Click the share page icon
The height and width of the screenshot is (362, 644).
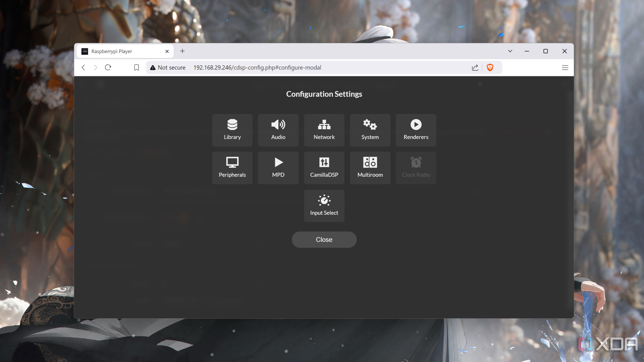(x=475, y=67)
